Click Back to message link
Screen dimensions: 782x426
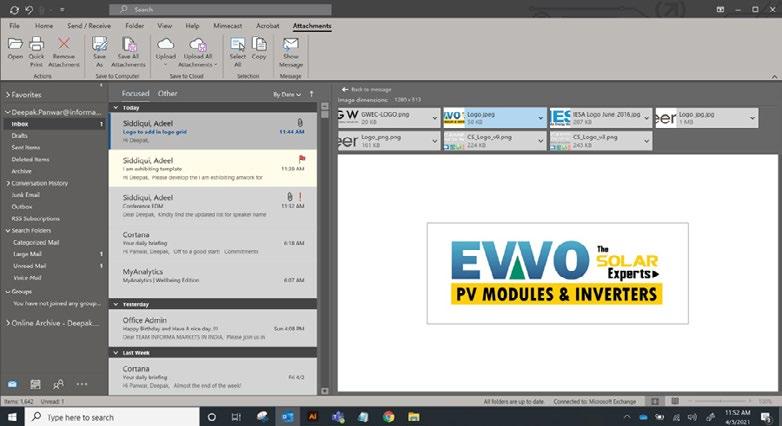(x=367, y=89)
